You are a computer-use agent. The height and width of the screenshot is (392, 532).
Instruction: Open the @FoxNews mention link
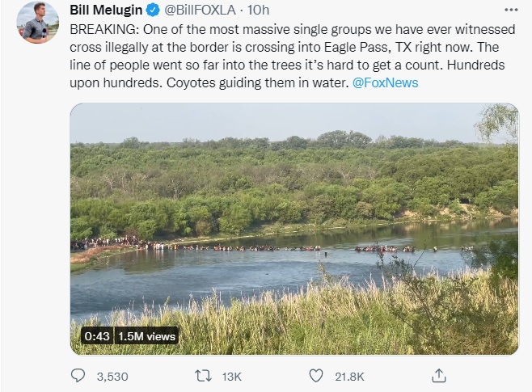click(x=385, y=82)
